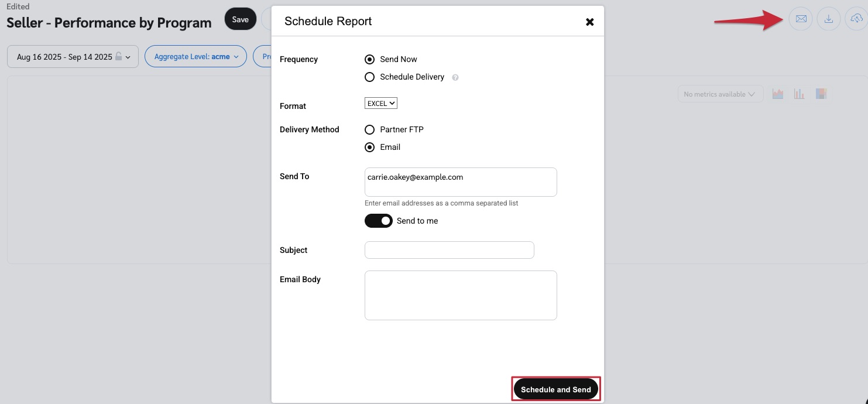Select Email as the delivery method

point(369,147)
